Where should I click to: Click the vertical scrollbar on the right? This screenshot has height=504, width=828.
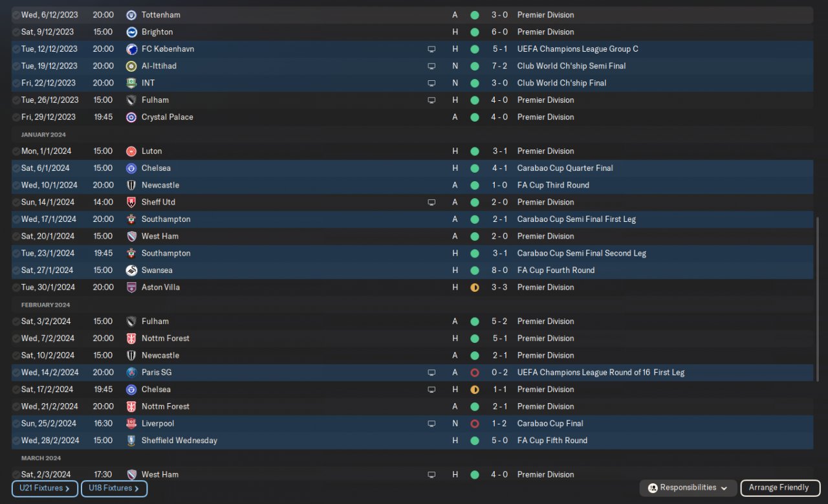pyautogui.click(x=817, y=298)
